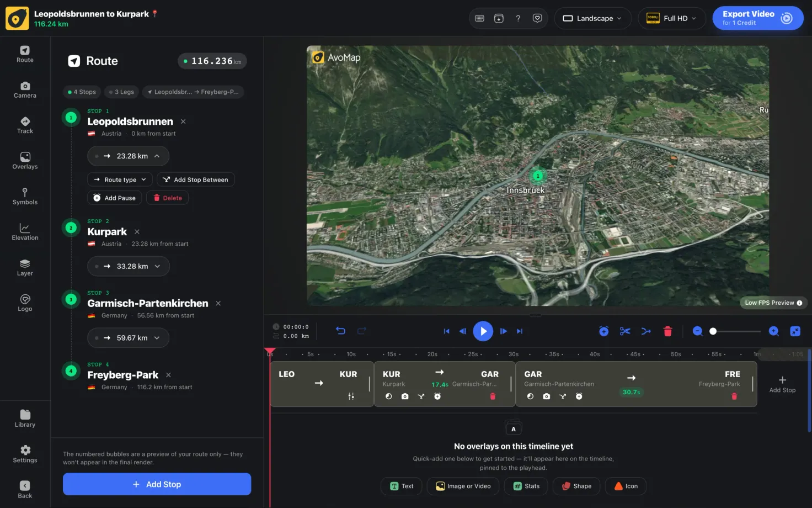Open the Layer panel in sidebar

click(x=25, y=268)
